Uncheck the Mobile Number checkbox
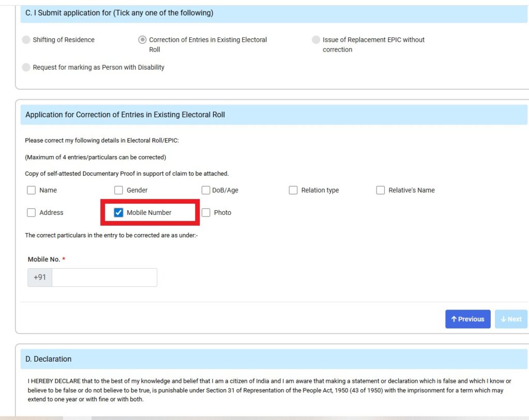 pos(118,212)
